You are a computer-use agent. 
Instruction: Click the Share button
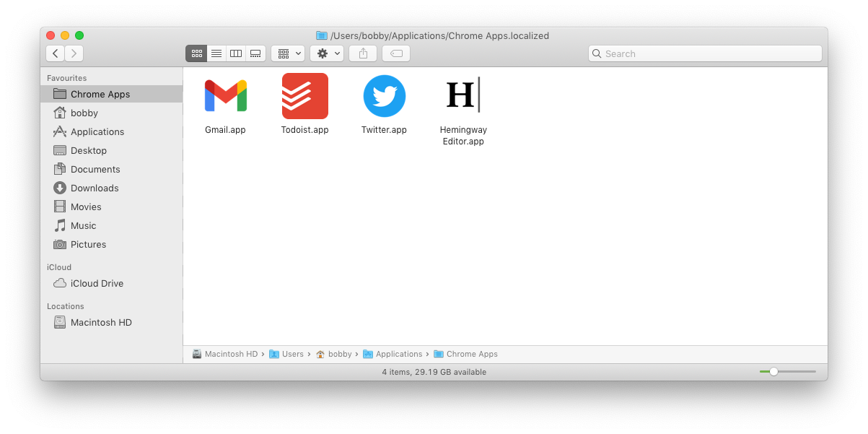(362, 53)
